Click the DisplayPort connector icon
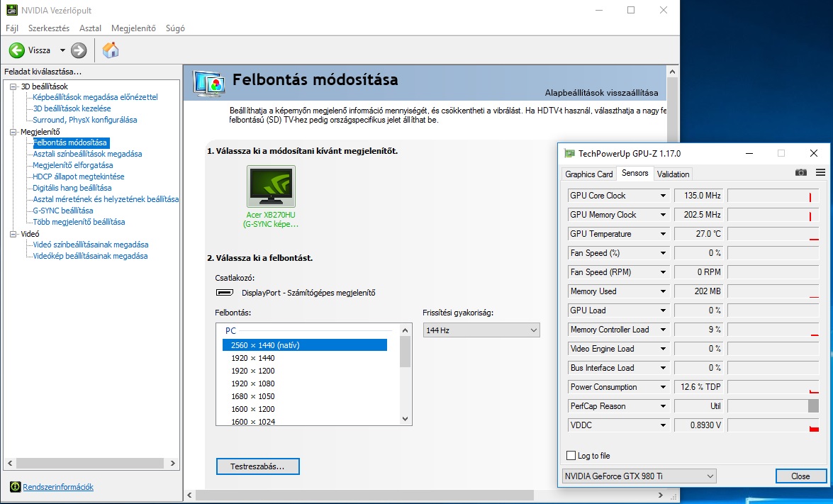Screen dimensions: 833x504 (225, 293)
